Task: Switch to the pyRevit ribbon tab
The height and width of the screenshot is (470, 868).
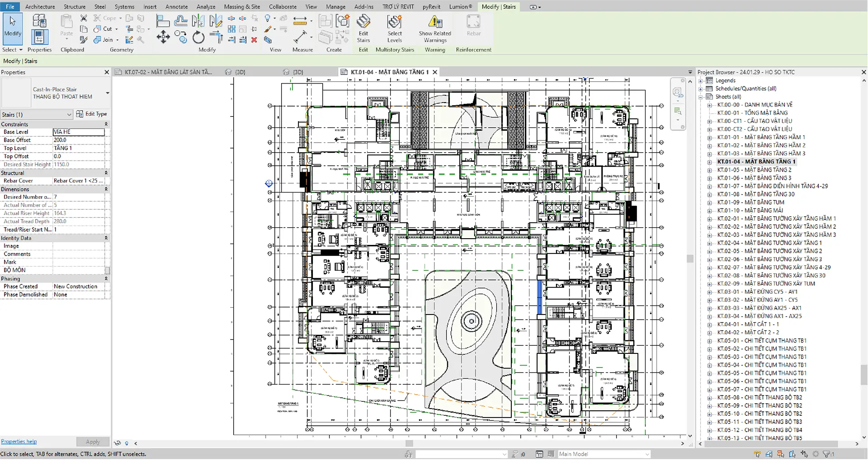Action: click(431, 7)
